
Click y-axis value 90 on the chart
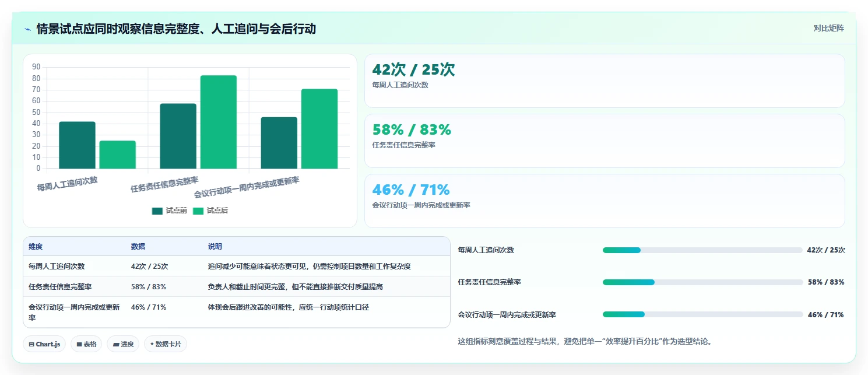36,67
